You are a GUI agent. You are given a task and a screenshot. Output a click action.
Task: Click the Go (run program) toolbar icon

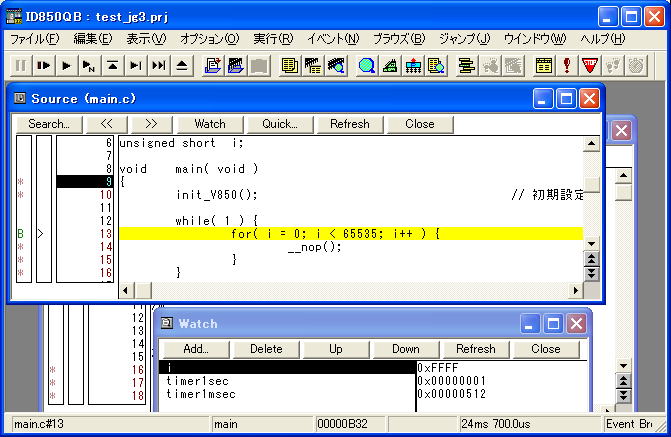click(x=66, y=66)
